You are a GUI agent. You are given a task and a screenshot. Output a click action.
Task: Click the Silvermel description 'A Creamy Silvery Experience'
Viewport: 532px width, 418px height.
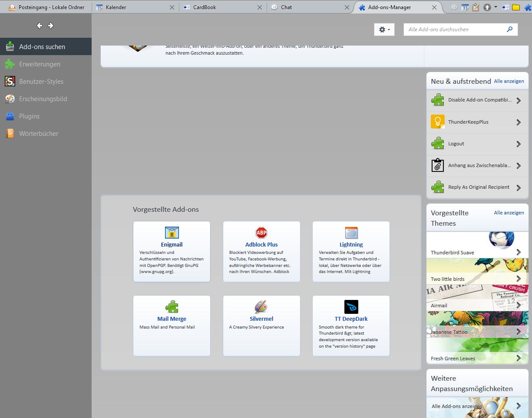(x=257, y=327)
